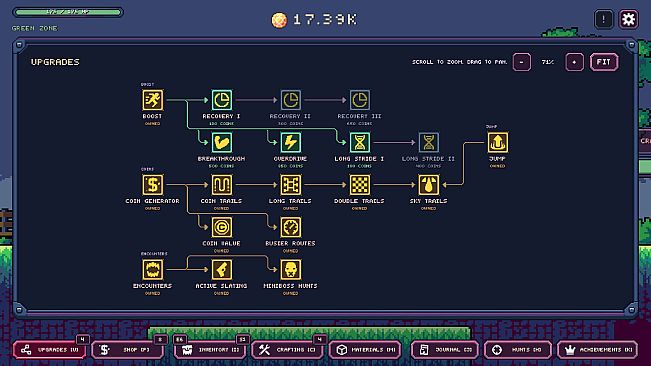Screen dimensions: 651x366
Task: Click the Encounters upgrade node
Action: (x=152, y=269)
